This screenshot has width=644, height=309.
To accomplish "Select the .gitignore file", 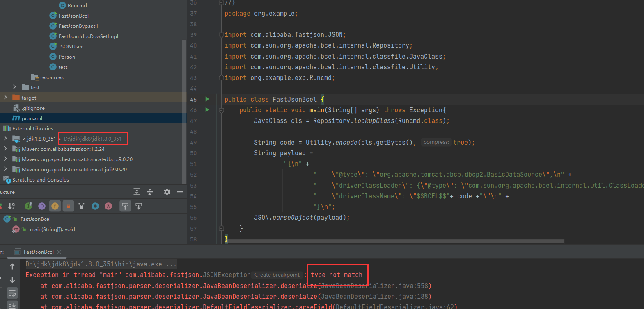I will click(33, 108).
